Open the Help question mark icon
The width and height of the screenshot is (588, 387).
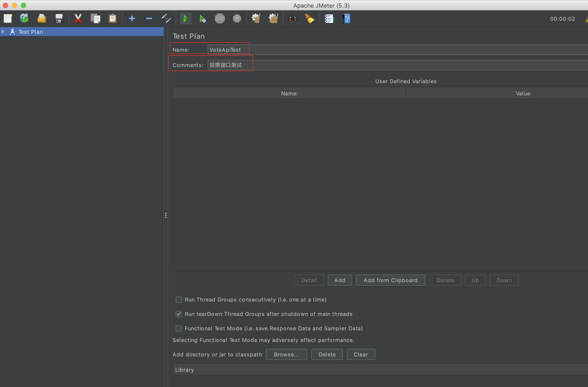click(x=346, y=19)
